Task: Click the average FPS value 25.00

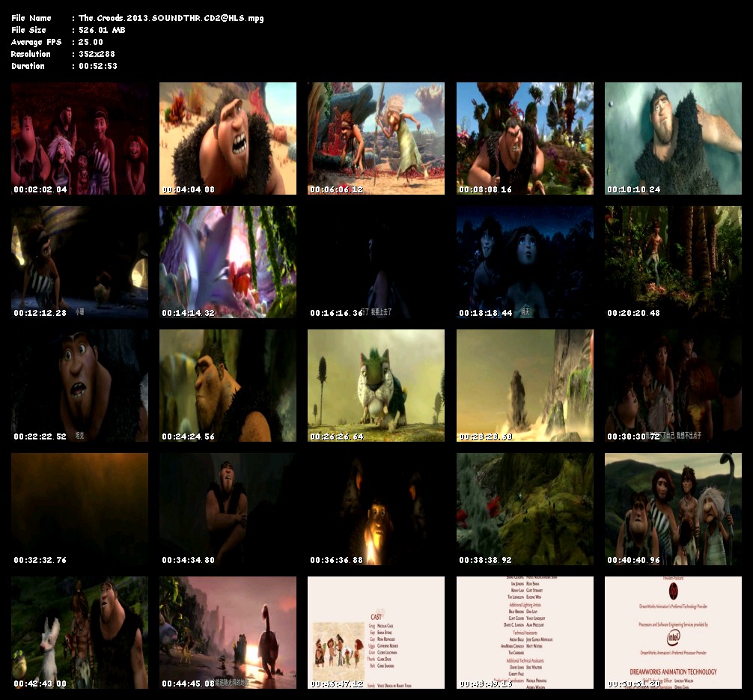Action: (x=91, y=42)
